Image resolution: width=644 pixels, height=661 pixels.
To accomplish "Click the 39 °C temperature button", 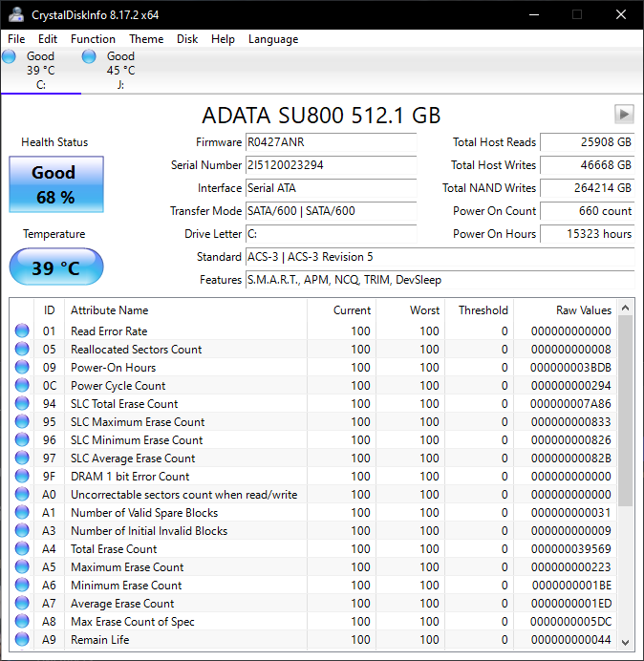I will pos(56,267).
